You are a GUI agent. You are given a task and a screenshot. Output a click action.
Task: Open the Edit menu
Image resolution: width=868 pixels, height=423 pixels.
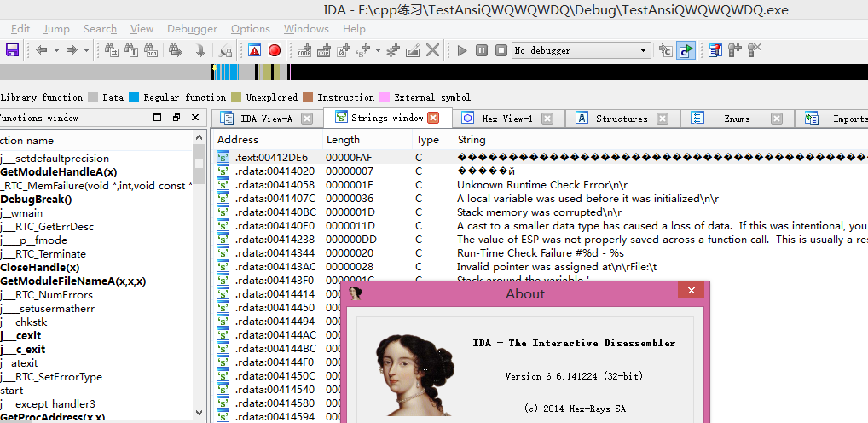(x=20, y=29)
